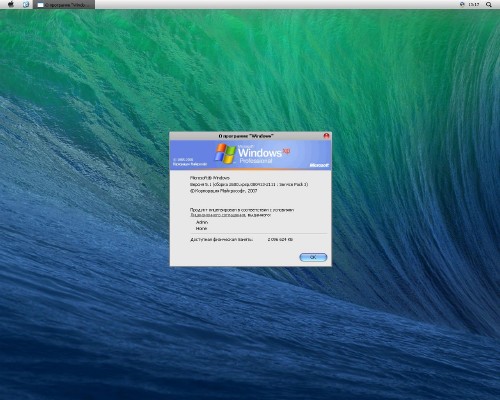Screen dimensions: 500x400
Task: Click the OK button in the dialog
Action: tap(313, 257)
